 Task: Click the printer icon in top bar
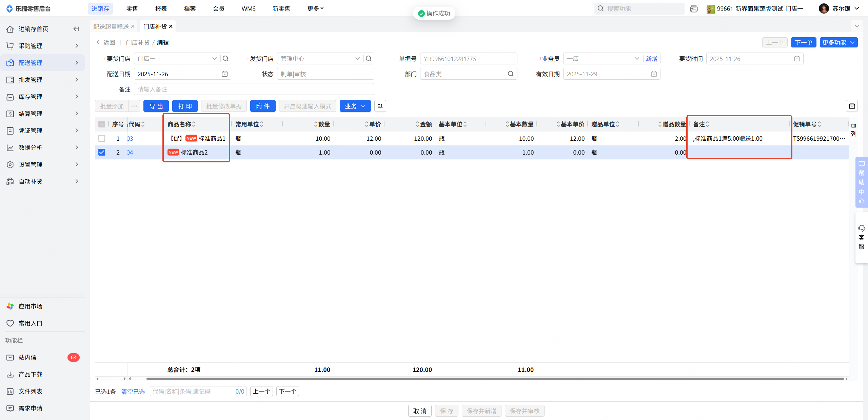[694, 9]
